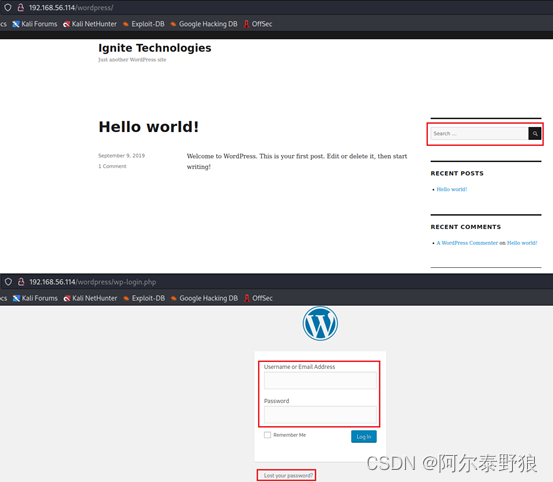Screen dimensions: 553x482
Task: Open Kali NetHunter bookmark in the lower browser
Action: (90, 298)
